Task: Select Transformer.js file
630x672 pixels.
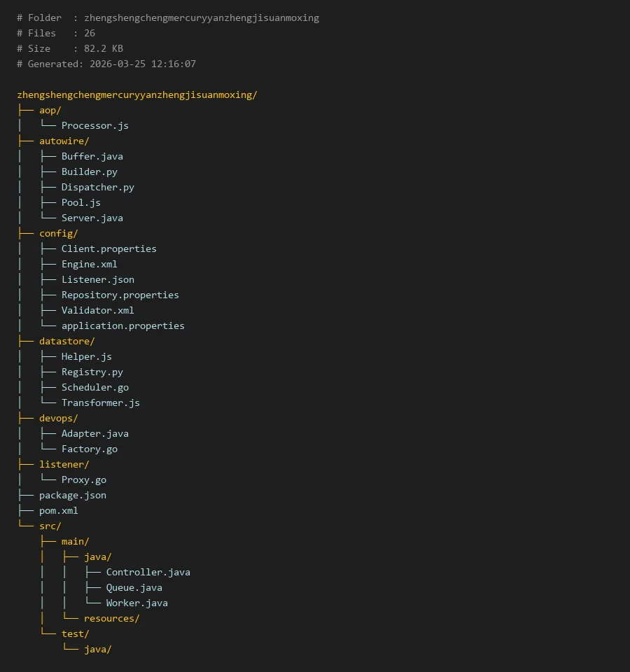Action: pos(100,402)
